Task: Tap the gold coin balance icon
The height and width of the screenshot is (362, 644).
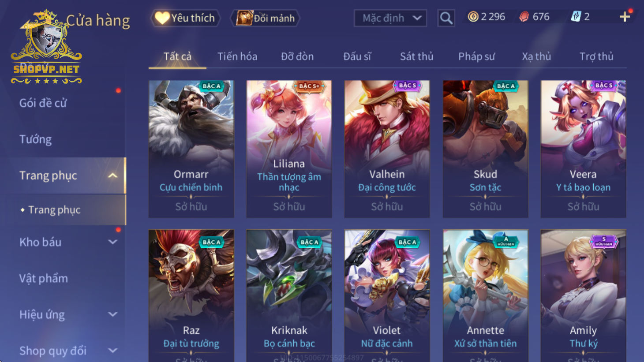Action: [473, 17]
